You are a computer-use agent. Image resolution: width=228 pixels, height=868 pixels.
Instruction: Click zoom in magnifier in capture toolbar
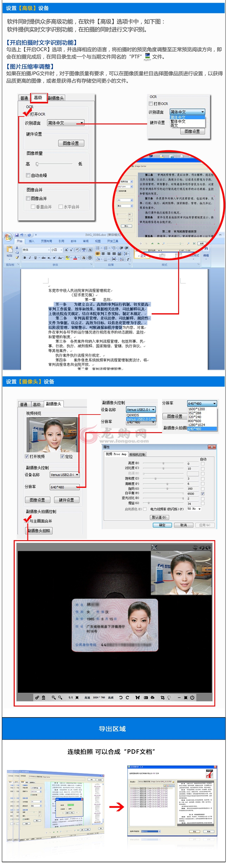point(54,697)
